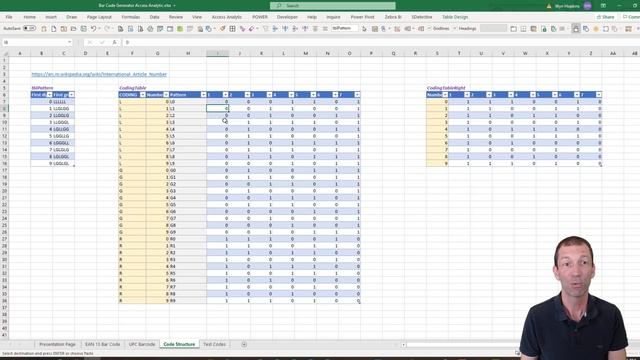The height and width of the screenshot is (360, 640).
Task: Open the File menu
Action: (9, 17)
